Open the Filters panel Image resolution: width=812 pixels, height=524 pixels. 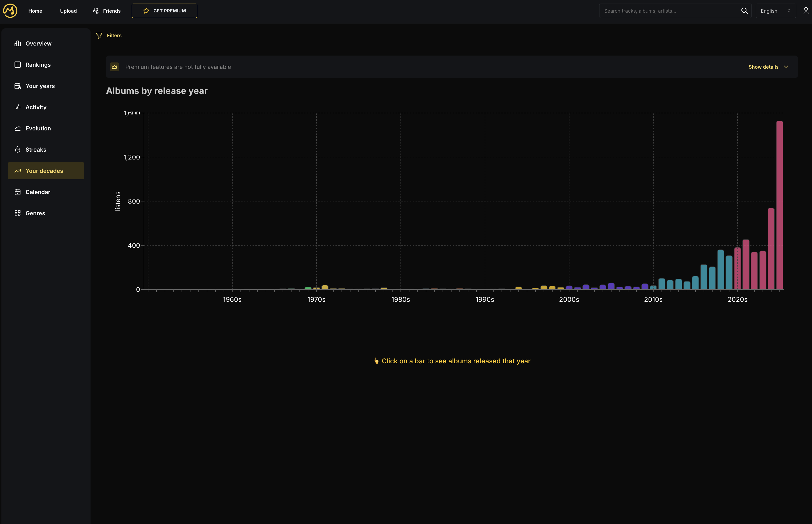pos(114,35)
